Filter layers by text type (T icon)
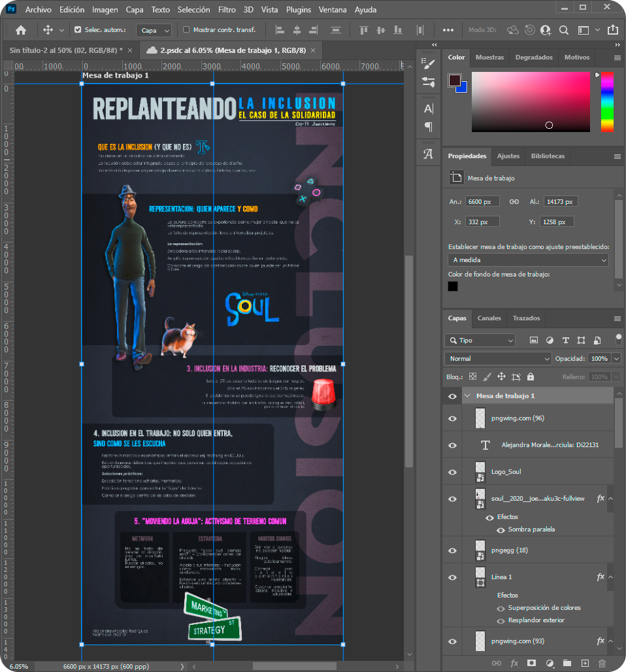 coord(565,341)
